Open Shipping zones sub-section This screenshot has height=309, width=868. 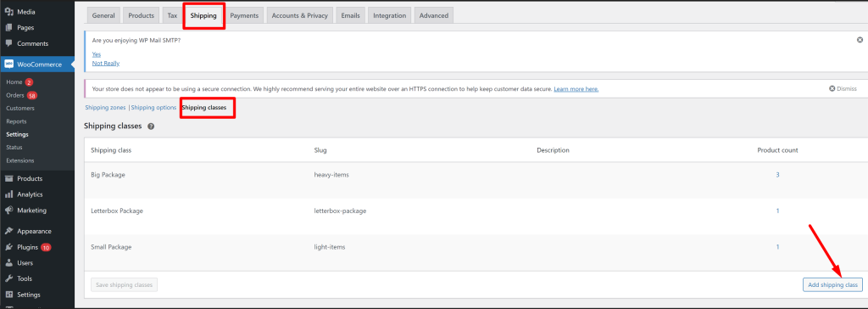click(105, 107)
